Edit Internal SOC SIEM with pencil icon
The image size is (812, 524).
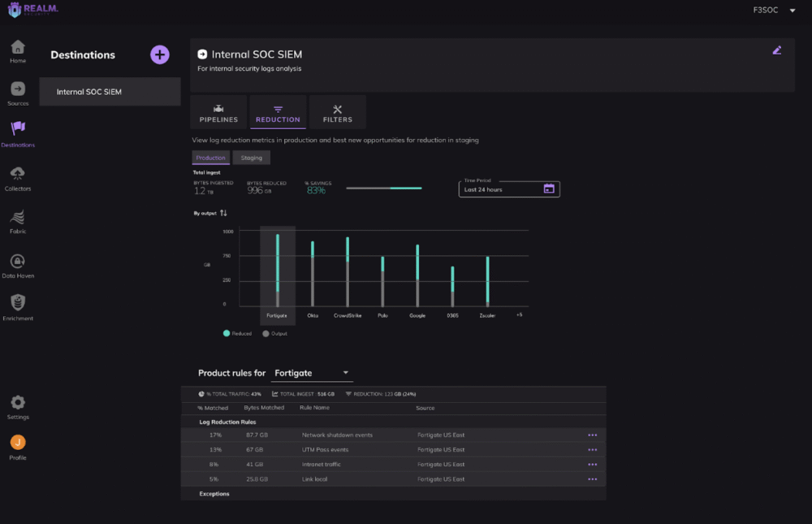click(x=776, y=50)
